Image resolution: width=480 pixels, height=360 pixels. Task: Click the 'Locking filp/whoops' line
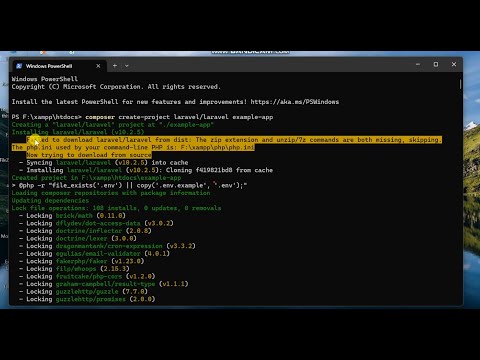point(74,269)
